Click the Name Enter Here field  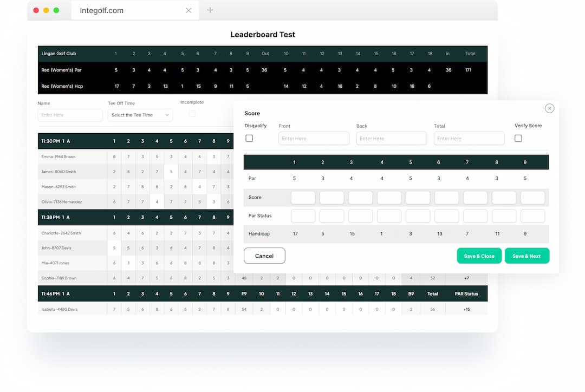(x=70, y=115)
